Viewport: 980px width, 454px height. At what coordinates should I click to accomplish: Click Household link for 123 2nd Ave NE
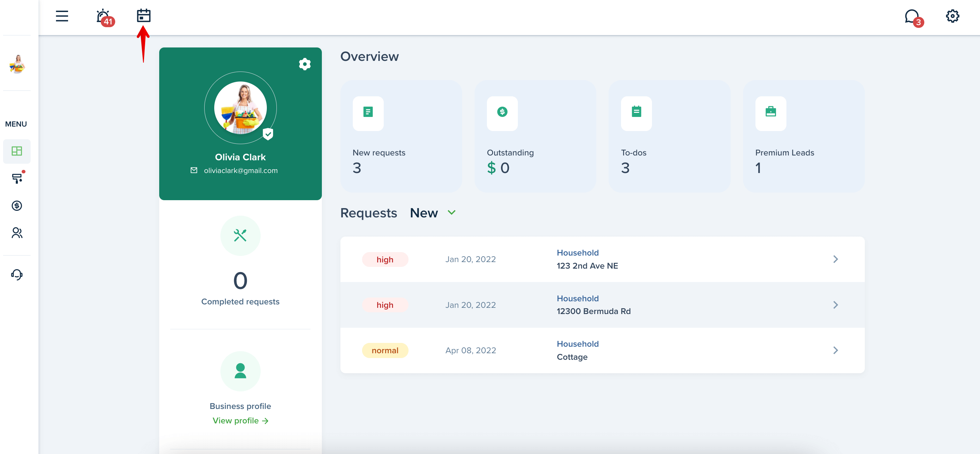(577, 253)
